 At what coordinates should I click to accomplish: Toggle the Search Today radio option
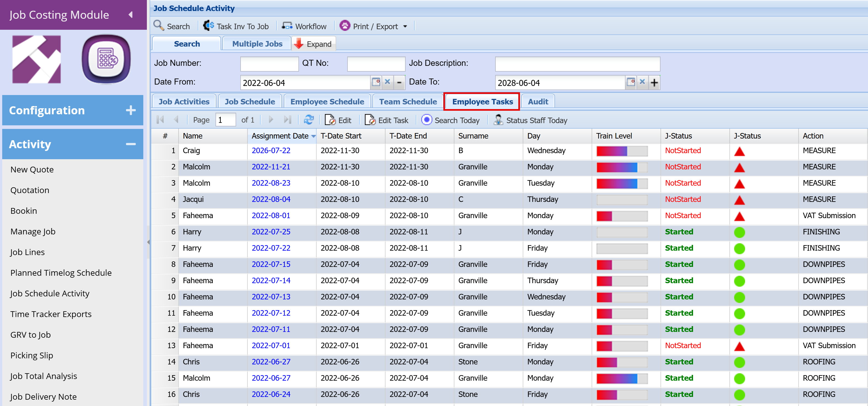427,120
